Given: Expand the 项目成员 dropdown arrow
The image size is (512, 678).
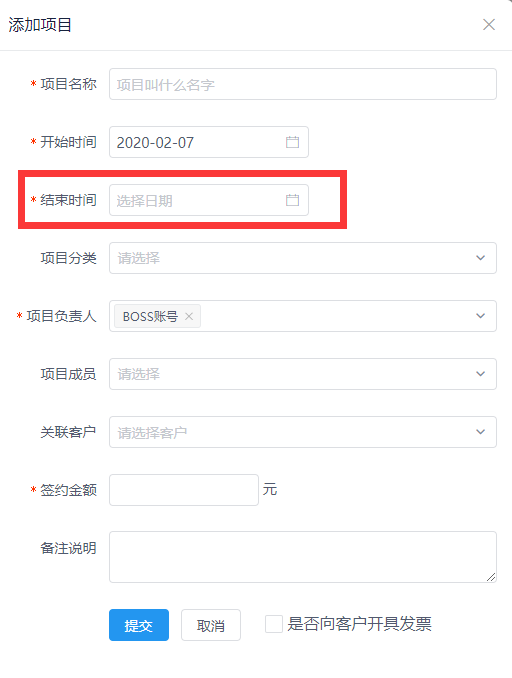Looking at the screenshot, I should (480, 374).
